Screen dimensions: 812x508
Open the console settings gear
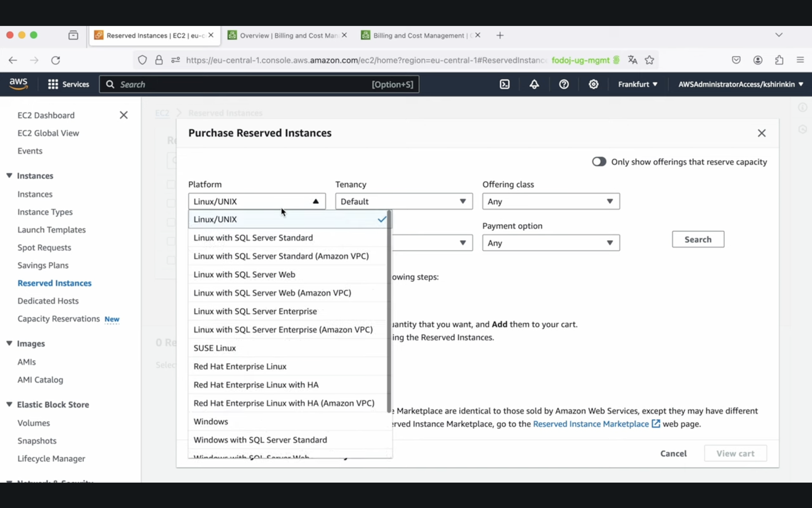pyautogui.click(x=593, y=84)
